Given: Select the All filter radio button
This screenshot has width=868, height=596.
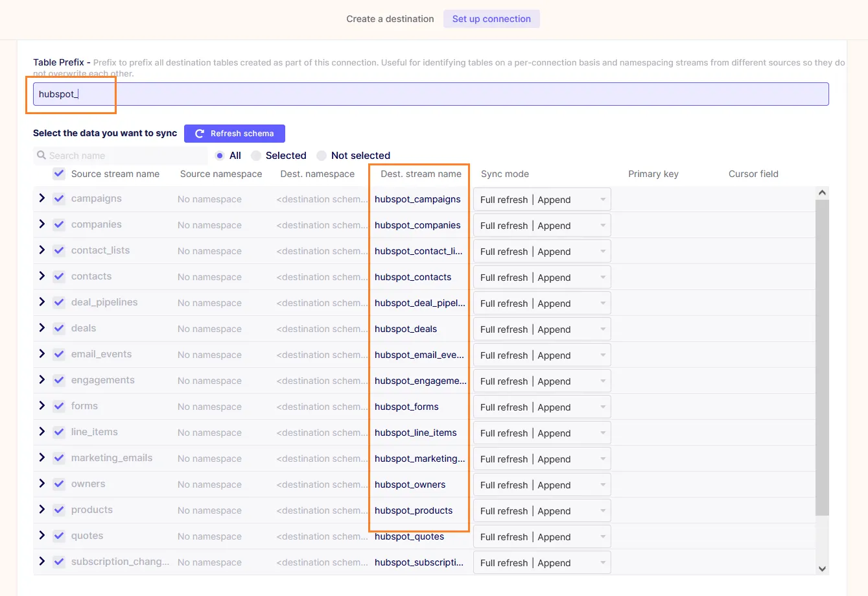Looking at the screenshot, I should point(220,156).
